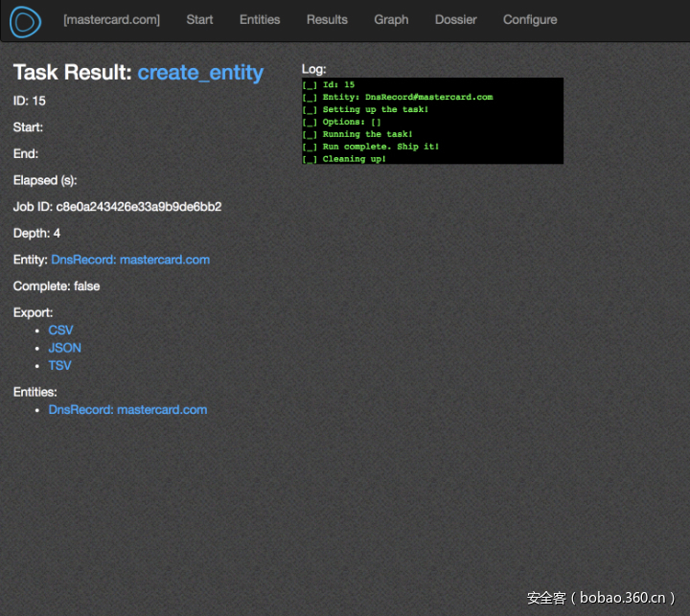690x616 pixels.
Task: Export results as CSV
Action: [x=60, y=331]
